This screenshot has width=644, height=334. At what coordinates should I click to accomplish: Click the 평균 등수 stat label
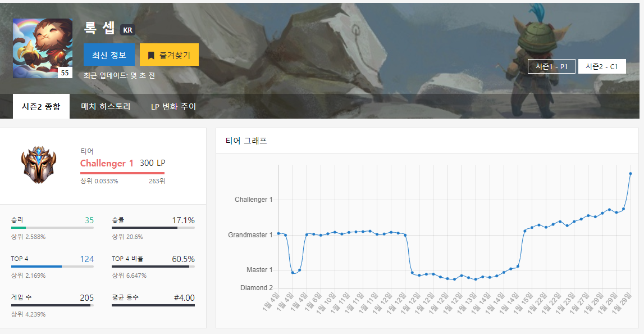[x=125, y=297]
